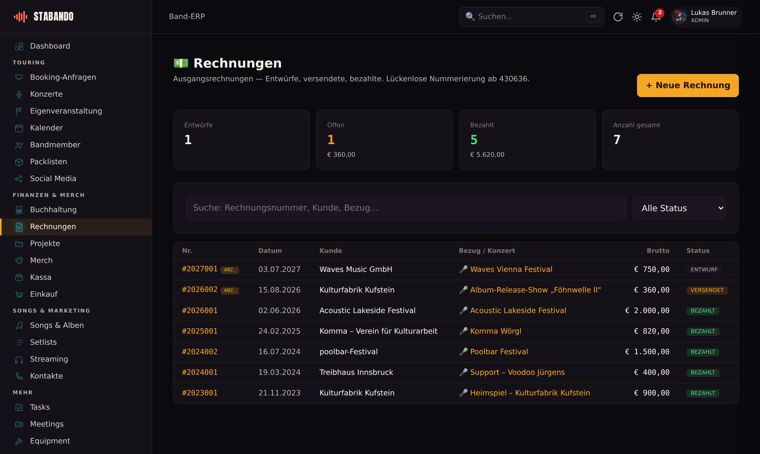Click the Neue Rechnung button
This screenshot has height=454, width=760.
[x=688, y=85]
